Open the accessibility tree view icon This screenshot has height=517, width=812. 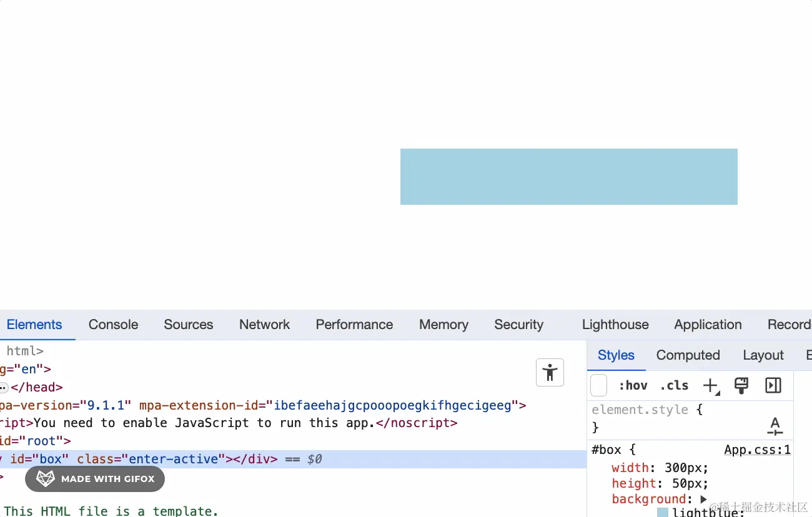pyautogui.click(x=550, y=373)
